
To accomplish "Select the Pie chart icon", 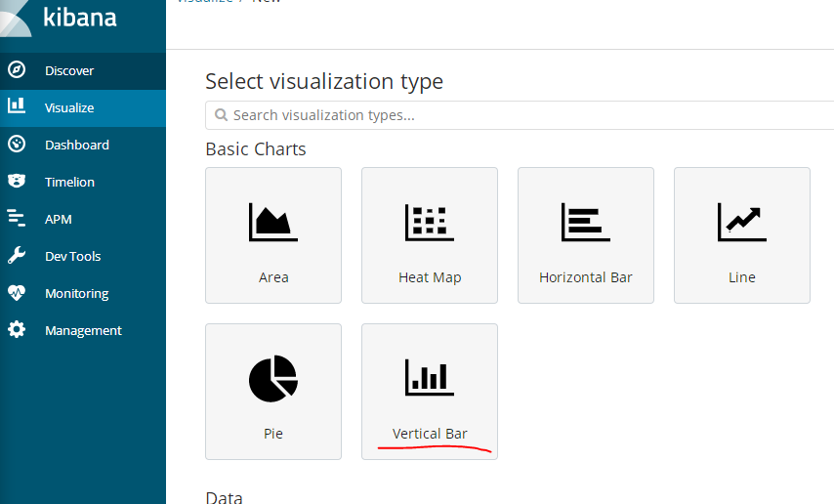I will (273, 378).
